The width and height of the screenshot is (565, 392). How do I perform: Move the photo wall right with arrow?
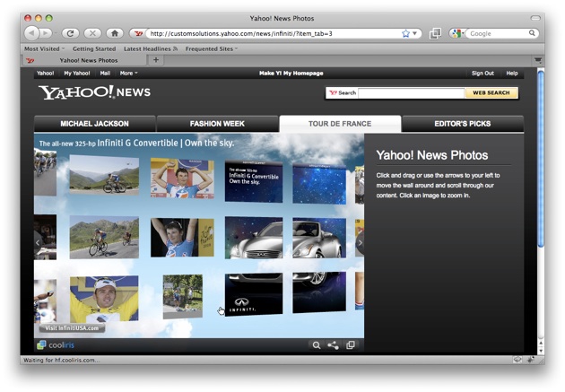(x=360, y=243)
